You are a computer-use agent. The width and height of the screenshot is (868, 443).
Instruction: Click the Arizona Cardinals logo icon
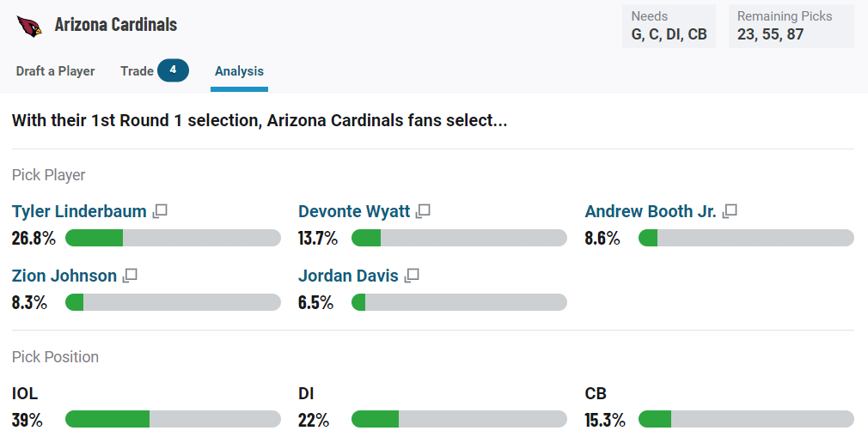coord(29,26)
